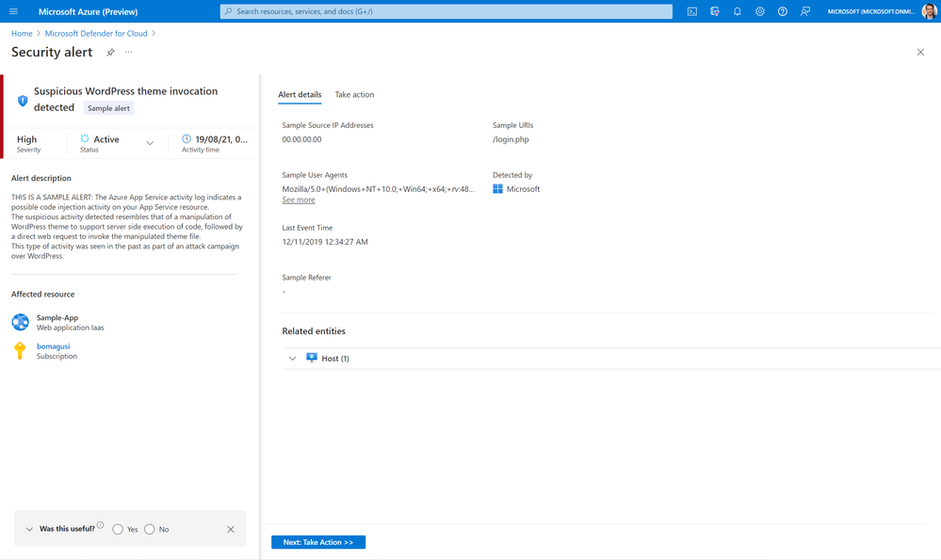Screen dimensions: 941x560
Task: Click the MICROSOFT tenant name text
Action: pos(871,11)
